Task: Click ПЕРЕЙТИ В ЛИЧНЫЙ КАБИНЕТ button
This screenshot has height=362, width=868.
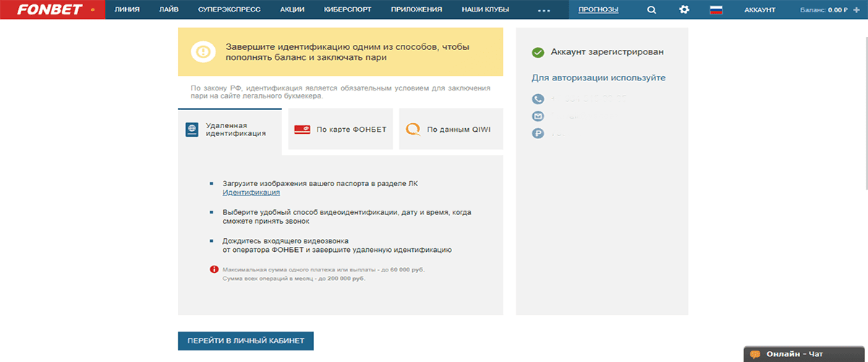Action: 246,340
